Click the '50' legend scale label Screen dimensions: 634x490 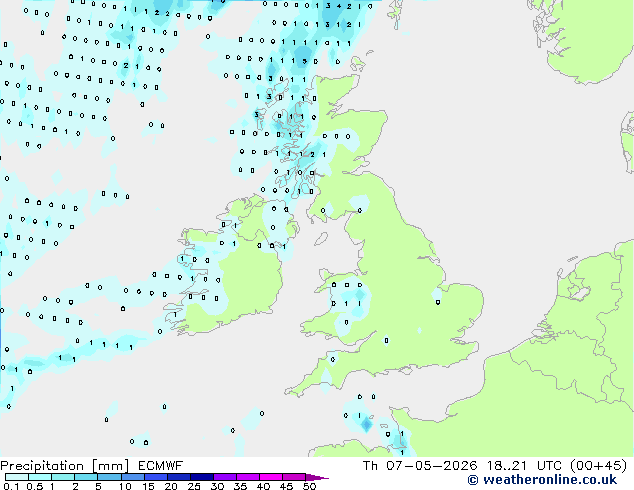pos(309,486)
